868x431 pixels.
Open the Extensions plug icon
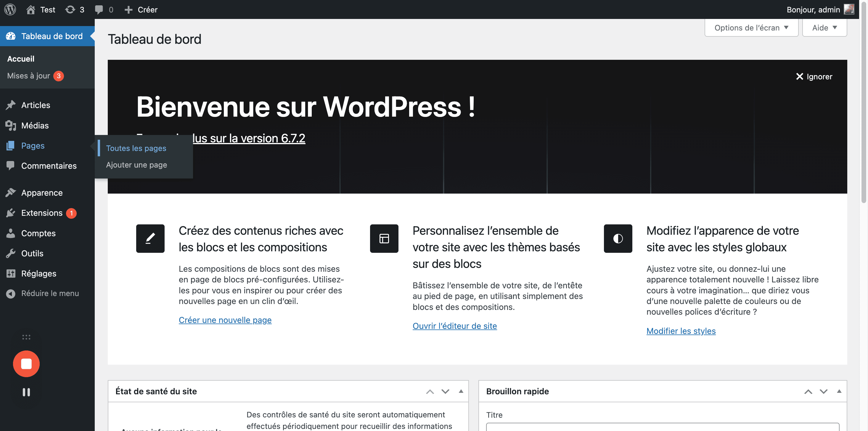click(11, 213)
